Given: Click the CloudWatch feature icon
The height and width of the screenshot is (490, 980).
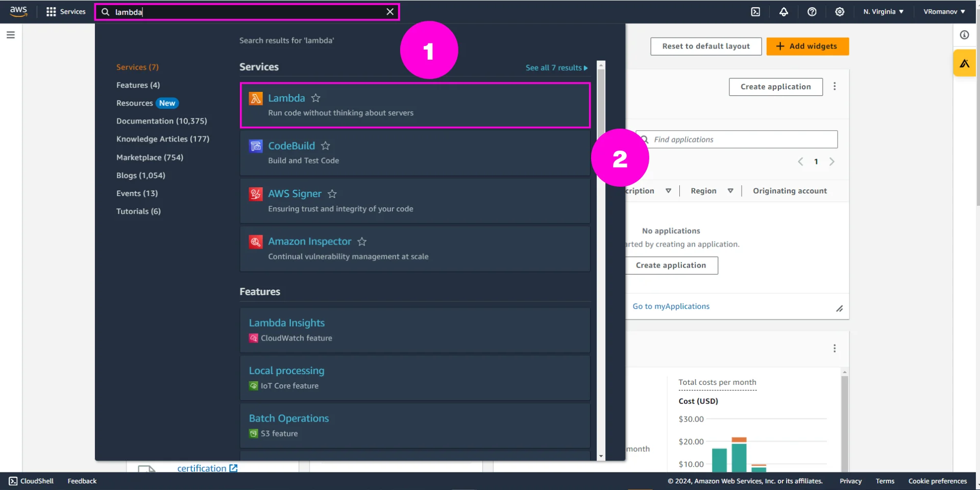Looking at the screenshot, I should click(253, 338).
